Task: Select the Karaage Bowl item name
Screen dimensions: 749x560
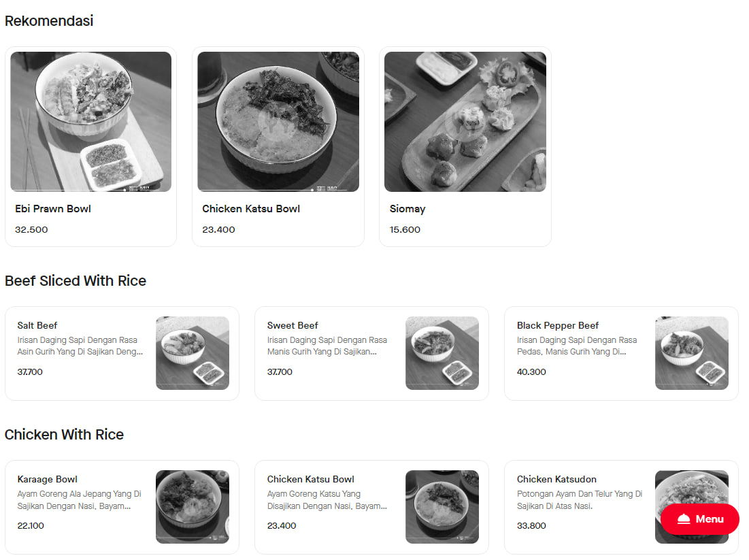Action: pos(48,479)
